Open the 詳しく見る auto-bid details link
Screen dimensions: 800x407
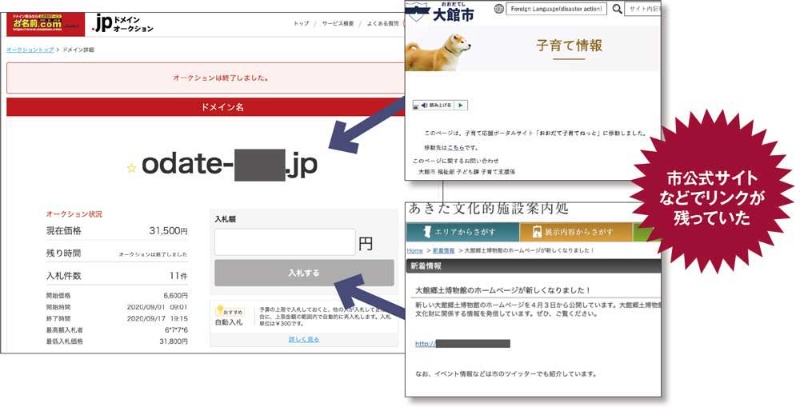pos(303,340)
